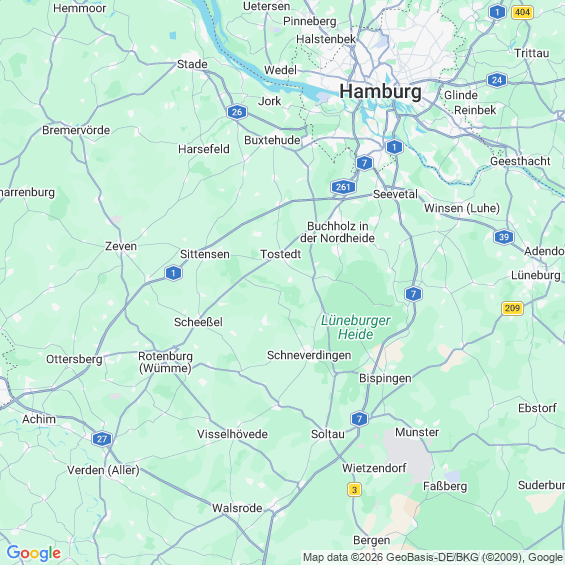Viewport: 565px width, 565px height.
Task: Select the Buxtehude town label
Action: (x=272, y=140)
